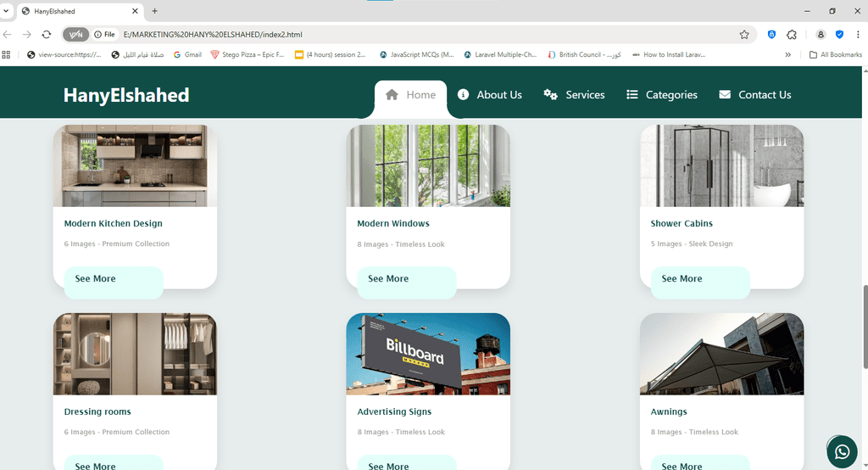Click the address bar URL field
Viewport: 868px width, 470px height.
pyautogui.click(x=424, y=35)
